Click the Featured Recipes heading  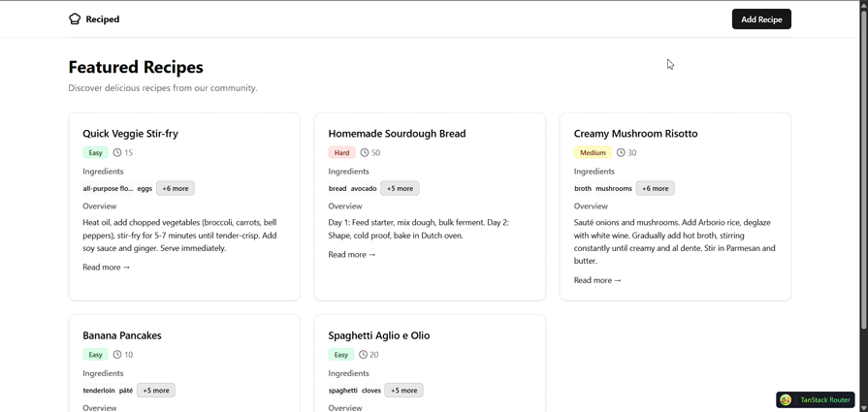[x=136, y=67]
